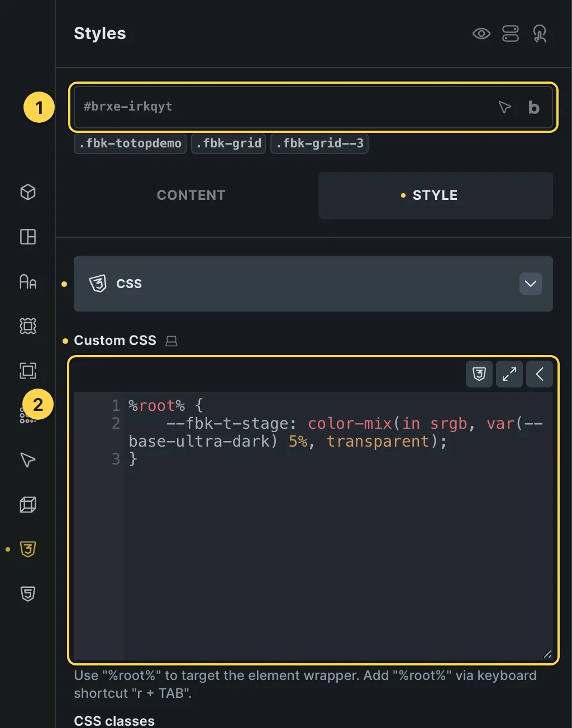Click the stacked toggles icon beside the eye
Viewport: 572px width, 728px height.
click(511, 33)
